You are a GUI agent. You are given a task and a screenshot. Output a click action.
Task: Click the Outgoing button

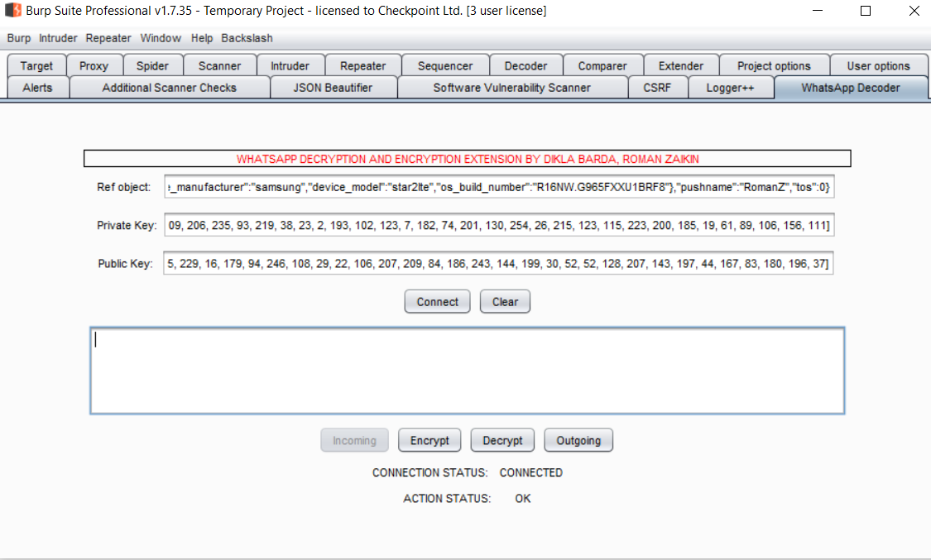click(578, 441)
